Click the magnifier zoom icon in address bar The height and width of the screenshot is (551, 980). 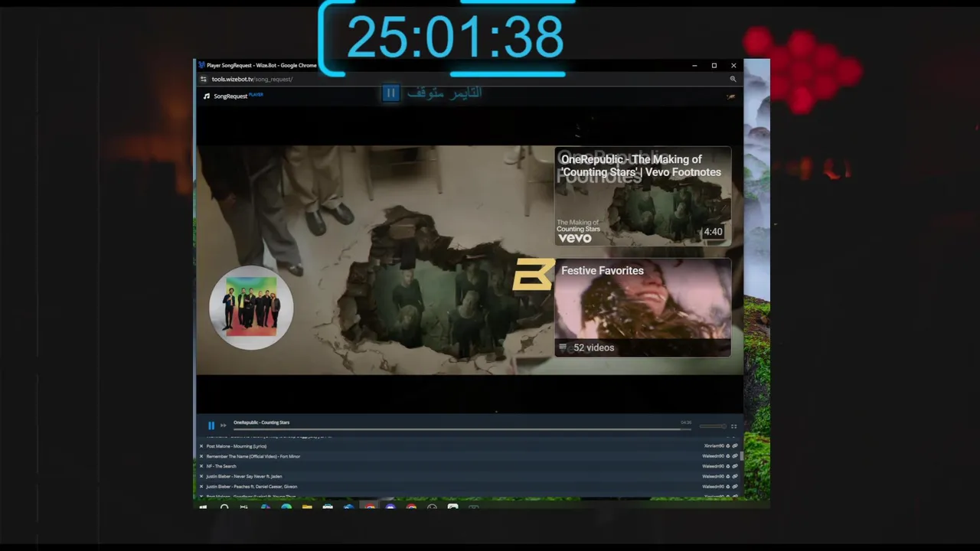(733, 79)
